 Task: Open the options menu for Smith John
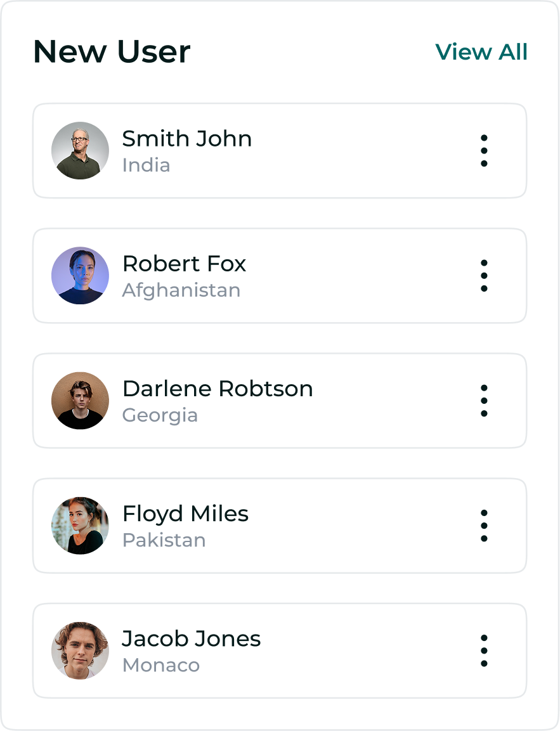click(484, 151)
